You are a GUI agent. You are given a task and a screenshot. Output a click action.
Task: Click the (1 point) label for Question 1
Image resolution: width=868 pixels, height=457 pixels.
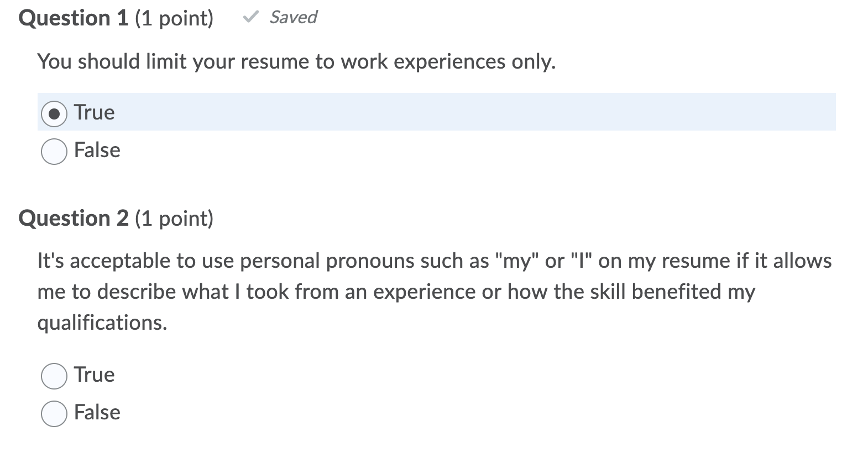coord(176,18)
